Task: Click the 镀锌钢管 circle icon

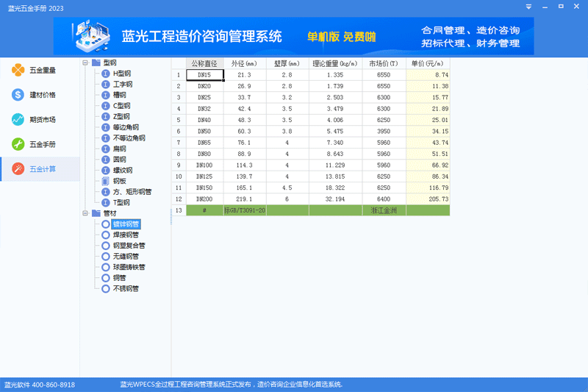Action: (x=106, y=224)
